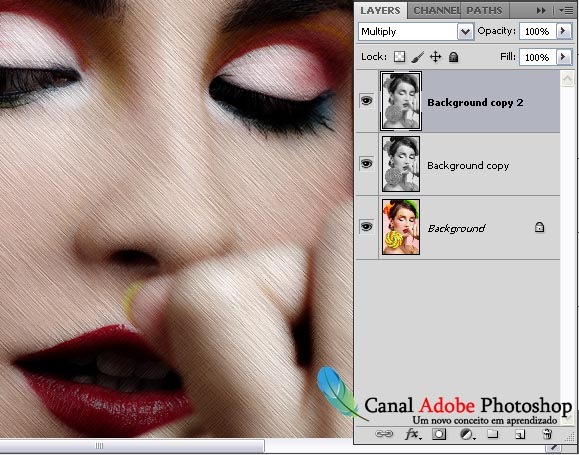Switch to the Channels tab

[x=435, y=11]
